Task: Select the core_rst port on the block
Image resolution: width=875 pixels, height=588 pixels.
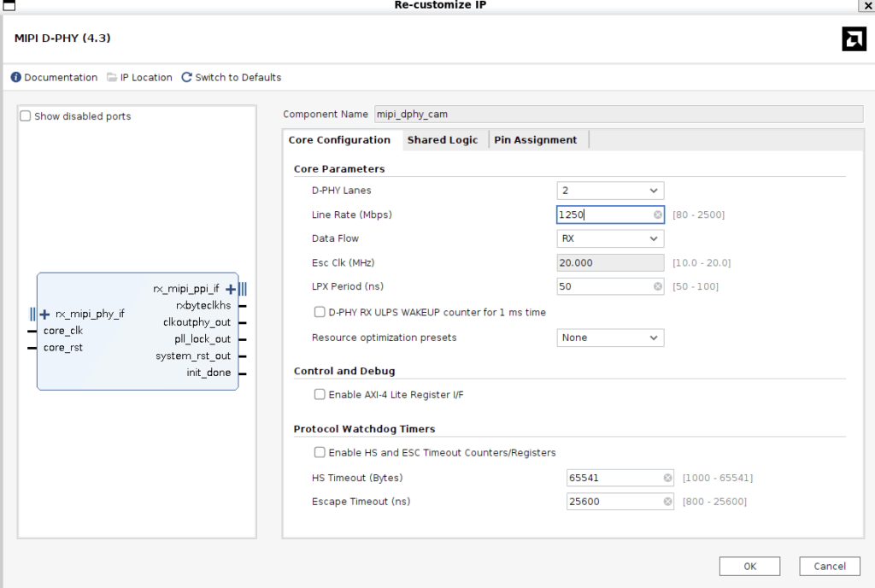Action: [x=63, y=348]
